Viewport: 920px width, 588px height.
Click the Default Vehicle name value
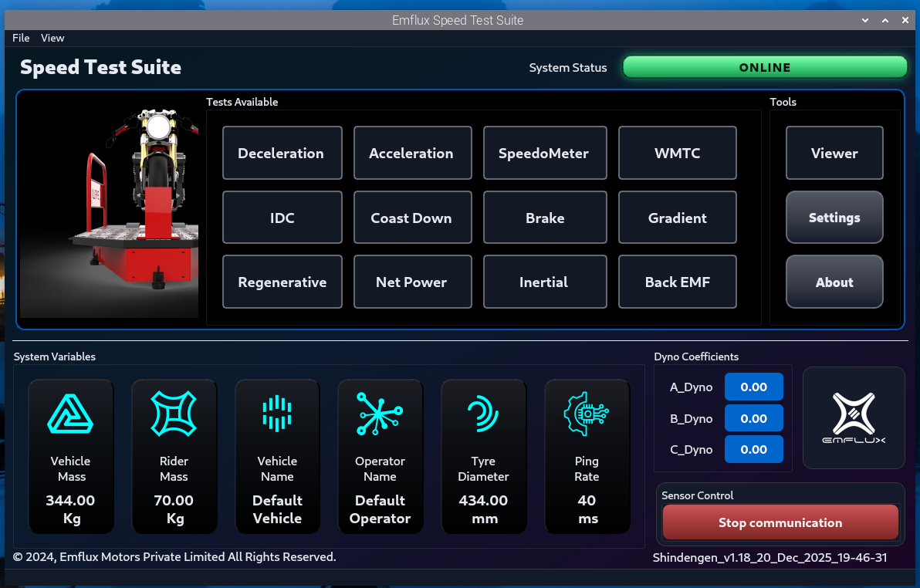point(277,509)
